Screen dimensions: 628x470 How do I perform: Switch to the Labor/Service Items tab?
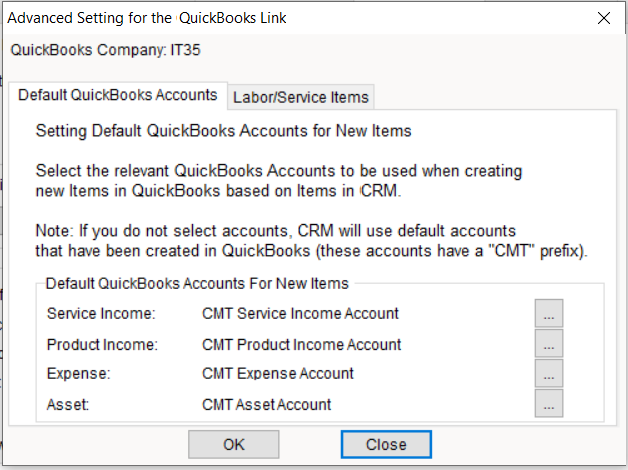(301, 97)
